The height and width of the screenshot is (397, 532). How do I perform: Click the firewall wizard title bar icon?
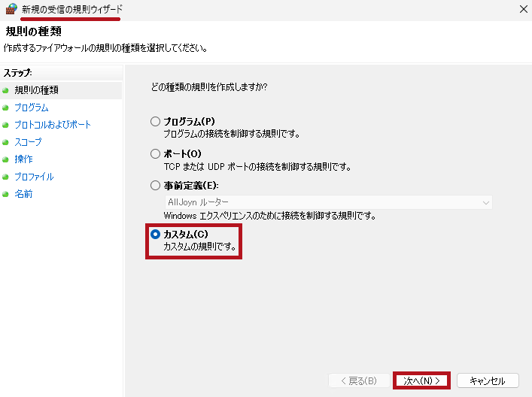coord(11,9)
